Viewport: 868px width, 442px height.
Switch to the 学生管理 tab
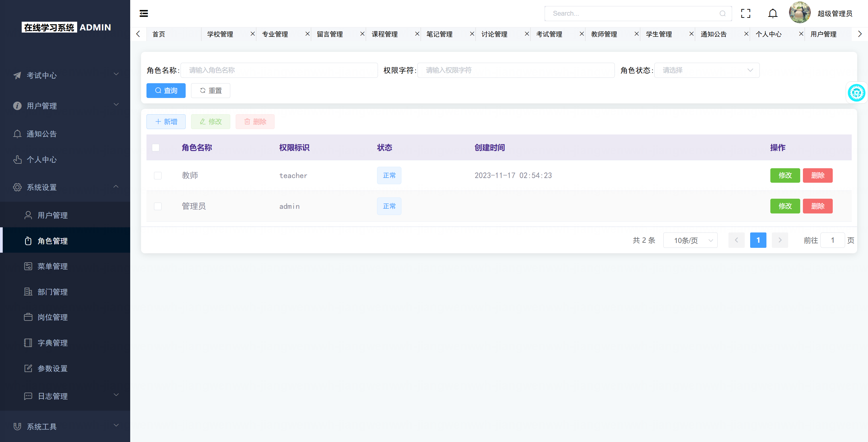659,34
